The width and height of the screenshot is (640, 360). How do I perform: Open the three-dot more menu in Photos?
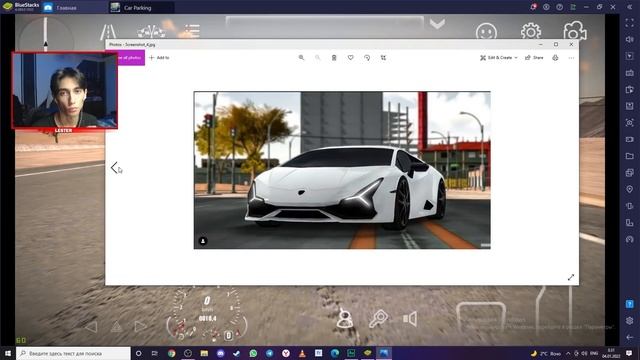[571, 58]
